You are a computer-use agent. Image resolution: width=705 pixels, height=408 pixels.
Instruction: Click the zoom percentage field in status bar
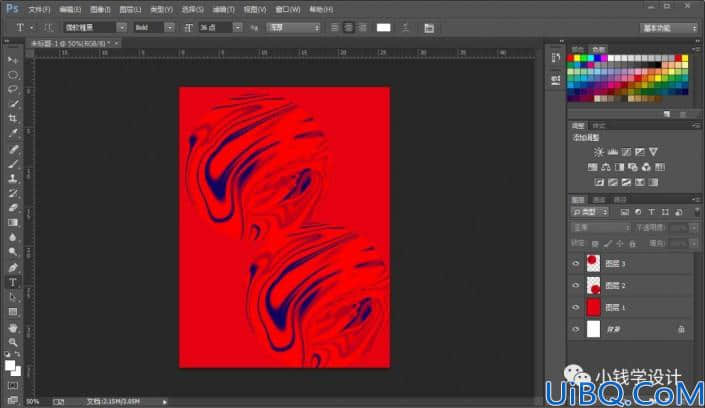coord(33,401)
